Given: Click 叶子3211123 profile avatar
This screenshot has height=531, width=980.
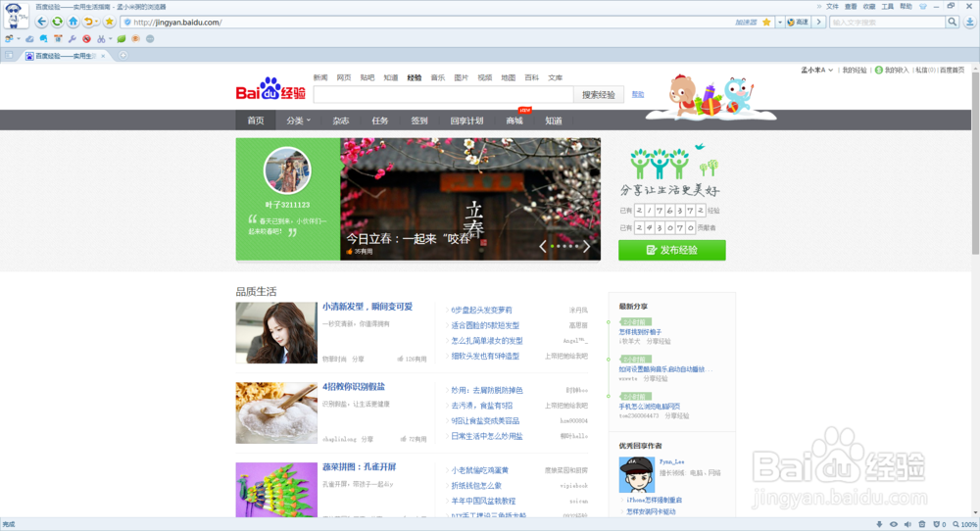Looking at the screenshot, I should click(287, 169).
